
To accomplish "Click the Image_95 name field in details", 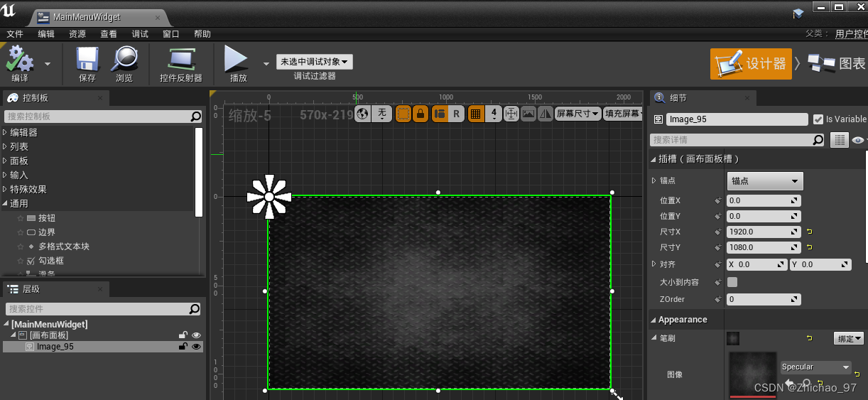I will [x=737, y=119].
